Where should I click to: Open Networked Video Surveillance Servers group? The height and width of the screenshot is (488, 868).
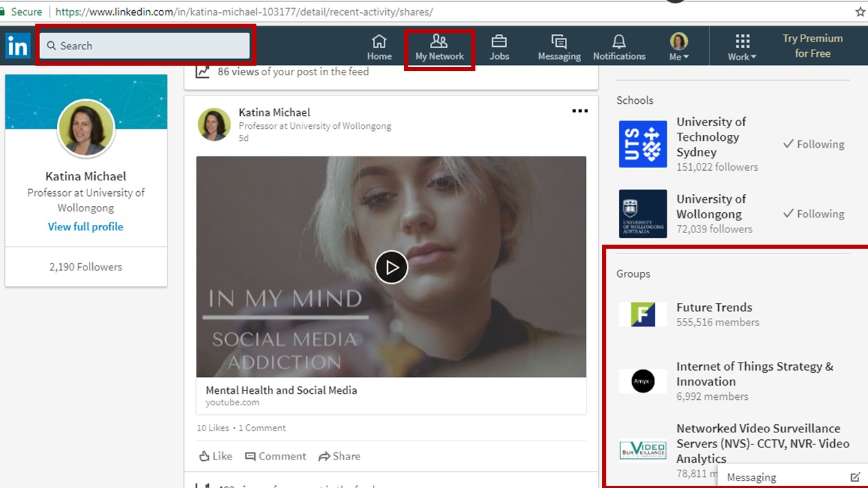(x=763, y=443)
